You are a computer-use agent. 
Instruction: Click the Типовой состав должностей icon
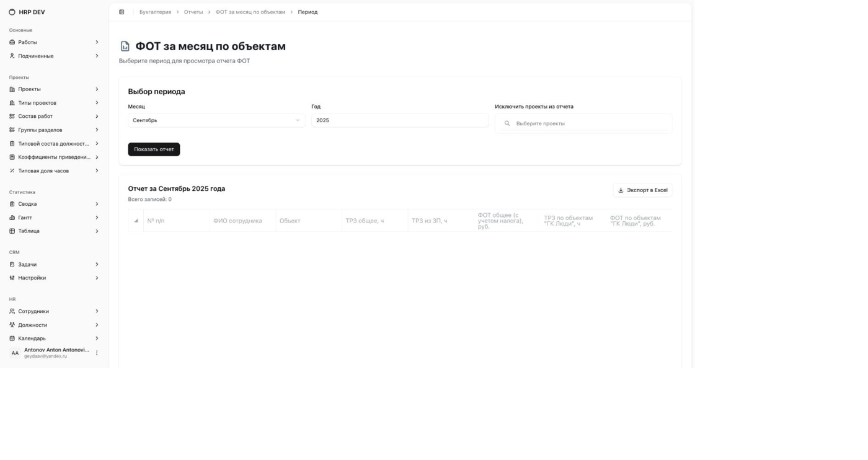tap(12, 144)
